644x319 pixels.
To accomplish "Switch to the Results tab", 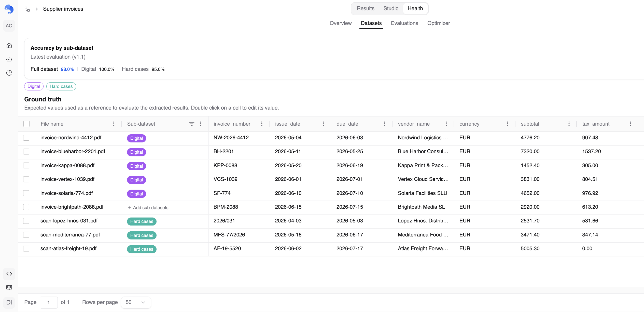I will tap(365, 9).
